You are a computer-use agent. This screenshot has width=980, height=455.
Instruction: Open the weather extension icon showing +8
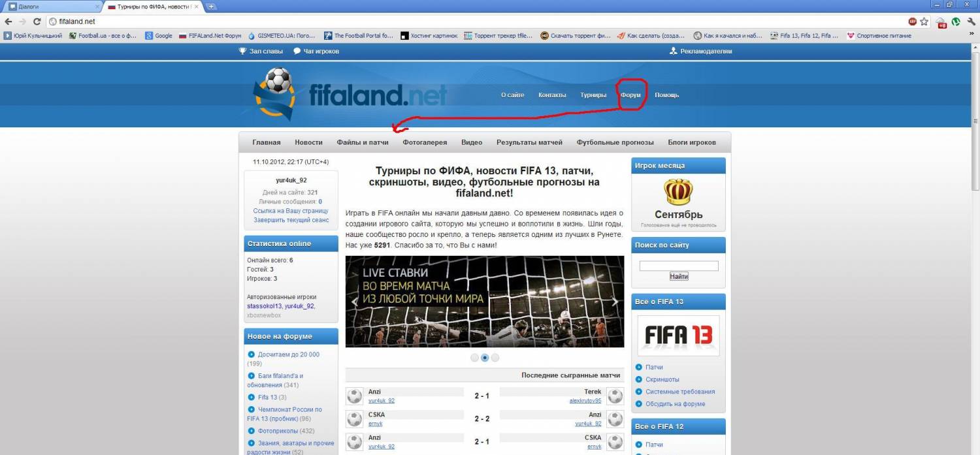coord(941,22)
